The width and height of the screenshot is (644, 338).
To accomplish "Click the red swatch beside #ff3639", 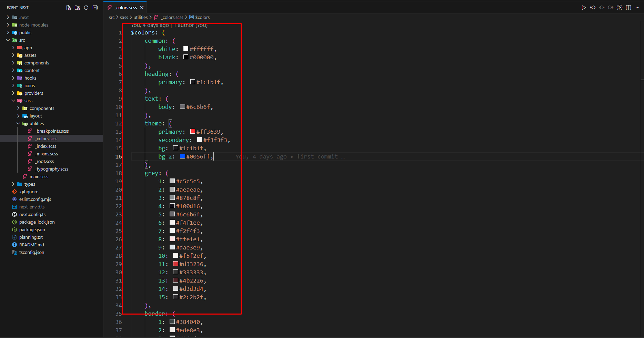I will pyautogui.click(x=193, y=132).
